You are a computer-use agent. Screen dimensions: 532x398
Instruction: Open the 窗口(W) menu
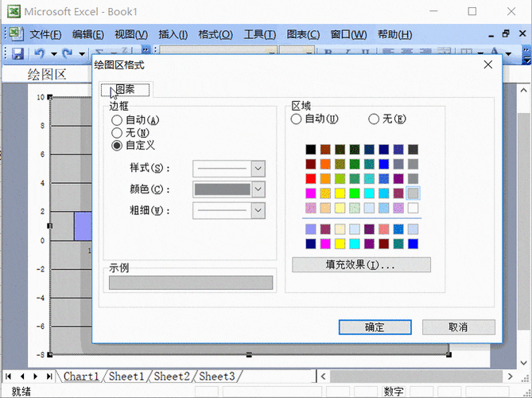click(x=348, y=34)
